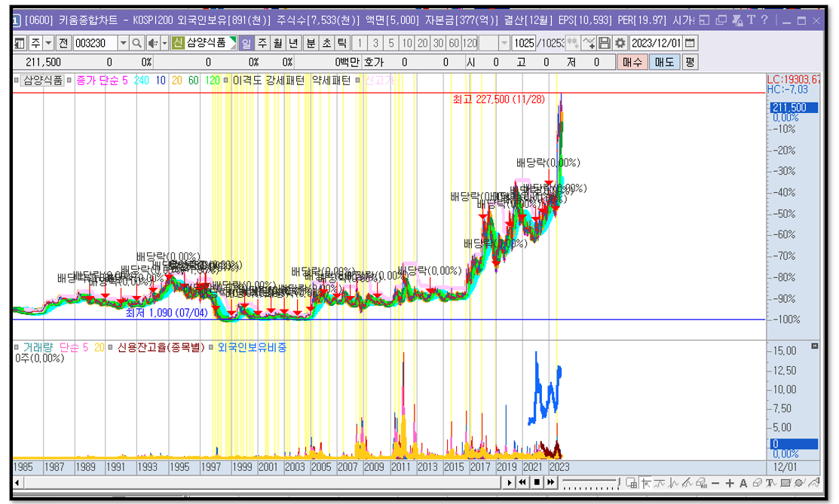The width and height of the screenshot is (839, 504).
Task: Switch to the 분 minute chart tab
Action: tap(311, 43)
